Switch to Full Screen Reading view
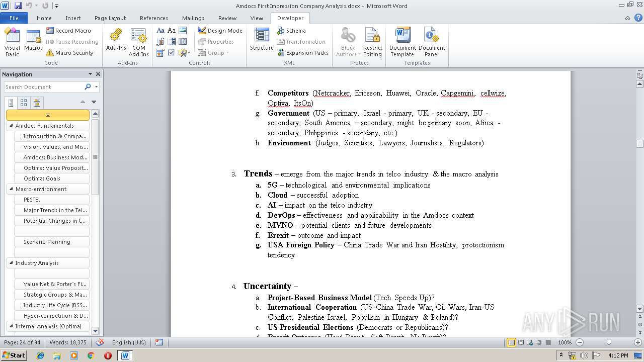Viewport: 644px width, 362px height. 521,342
